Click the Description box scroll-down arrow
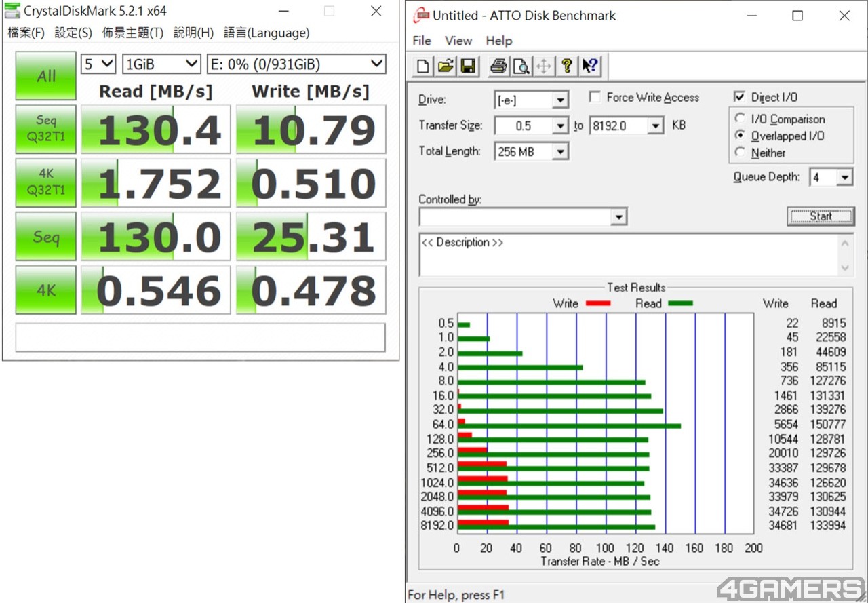Viewport: 868px width, 603px height. (x=845, y=268)
